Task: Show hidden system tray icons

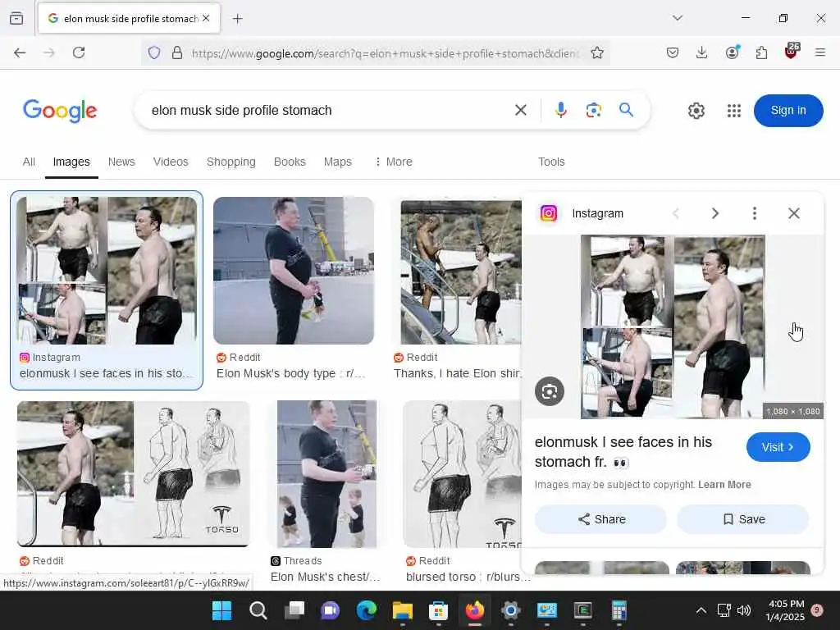Action: (701, 610)
